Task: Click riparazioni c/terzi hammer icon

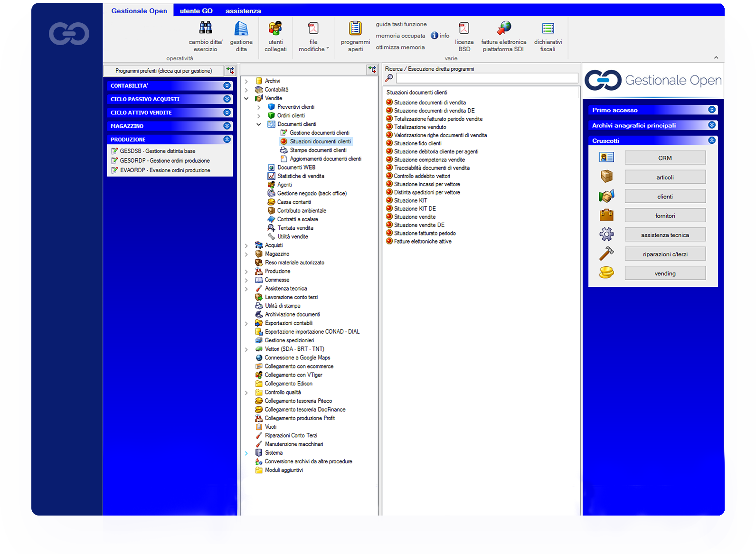Action: (x=606, y=254)
